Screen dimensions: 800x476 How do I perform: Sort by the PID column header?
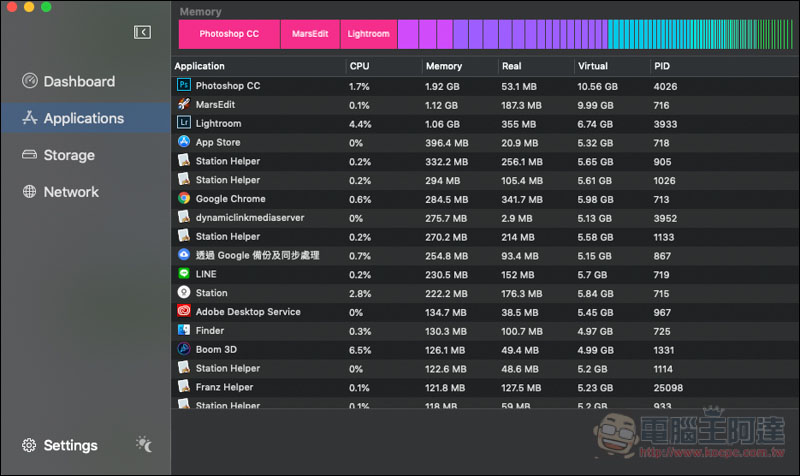point(662,66)
